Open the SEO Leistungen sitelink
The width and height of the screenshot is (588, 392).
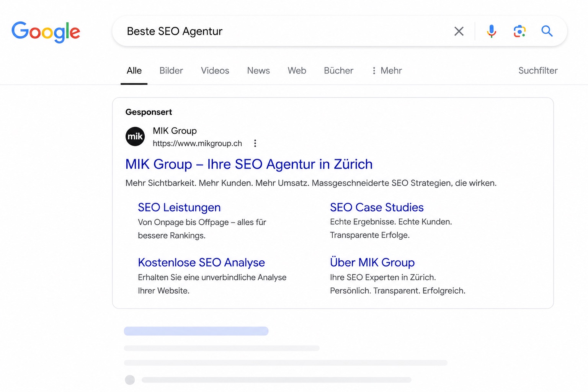[x=179, y=207]
